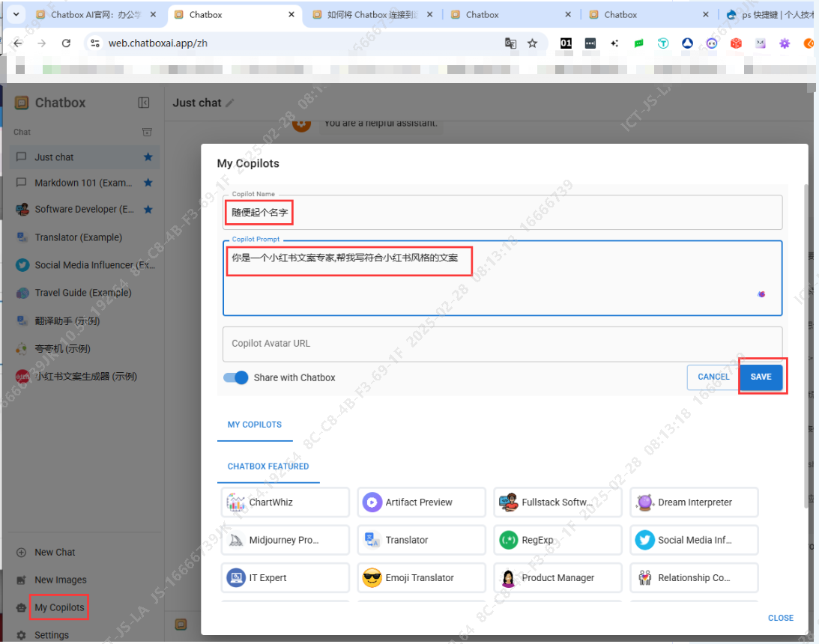Screen dimensions: 819x644
Task: Choose Translator featured copilot
Action: tap(422, 540)
